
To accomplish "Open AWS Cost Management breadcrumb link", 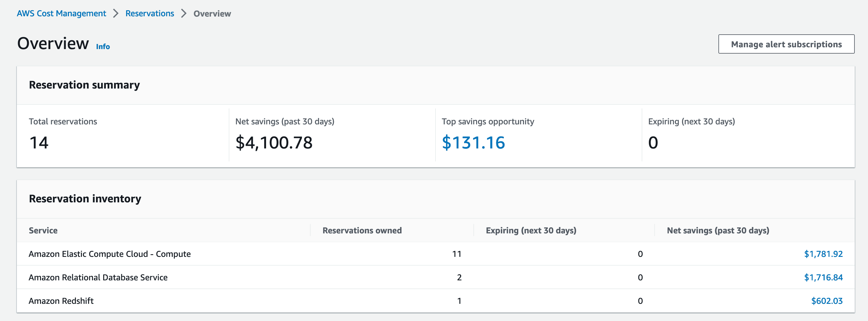I will (x=61, y=14).
